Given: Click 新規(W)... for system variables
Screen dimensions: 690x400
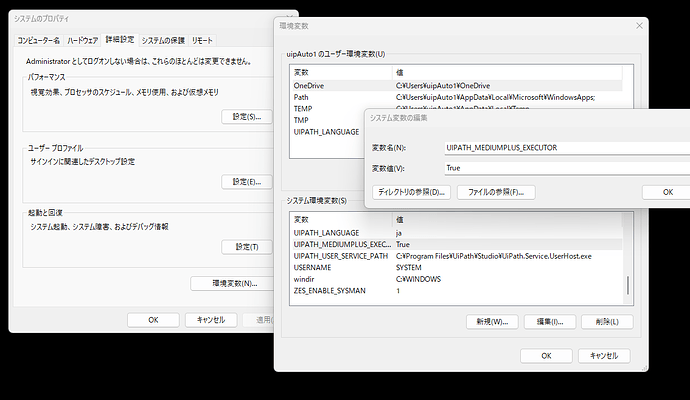Looking at the screenshot, I should (x=492, y=322).
